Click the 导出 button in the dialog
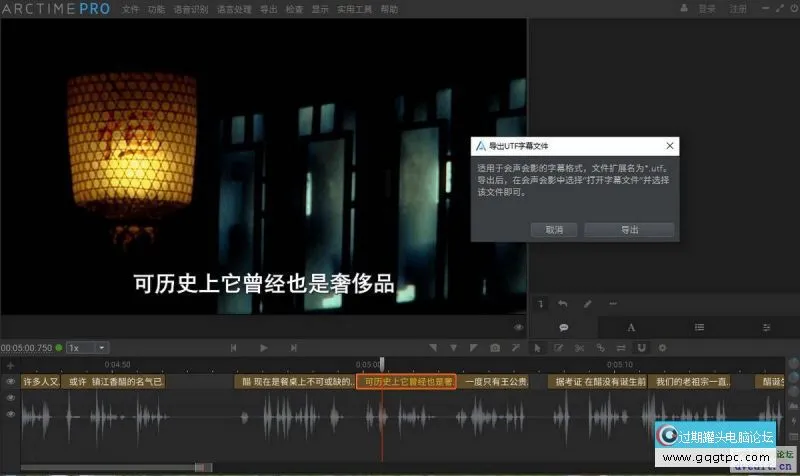Viewport: 800px width, 476px height. [629, 229]
